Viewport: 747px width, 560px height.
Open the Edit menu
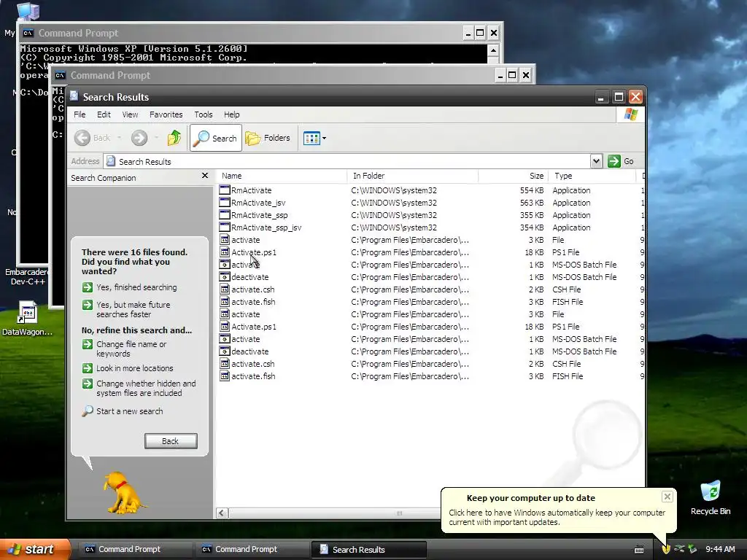(104, 114)
